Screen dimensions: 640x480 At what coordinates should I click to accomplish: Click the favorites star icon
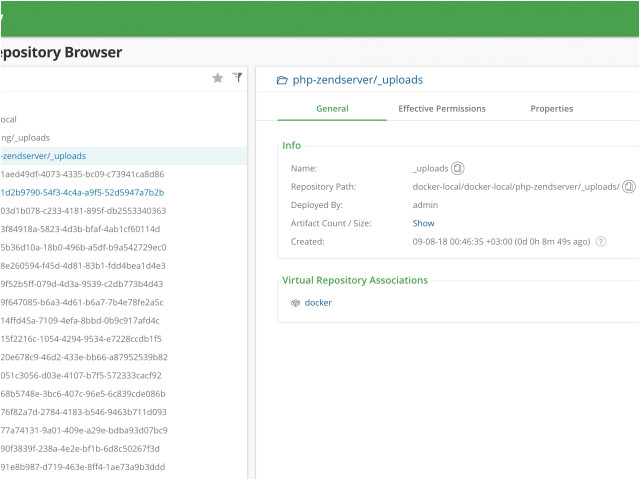(218, 78)
